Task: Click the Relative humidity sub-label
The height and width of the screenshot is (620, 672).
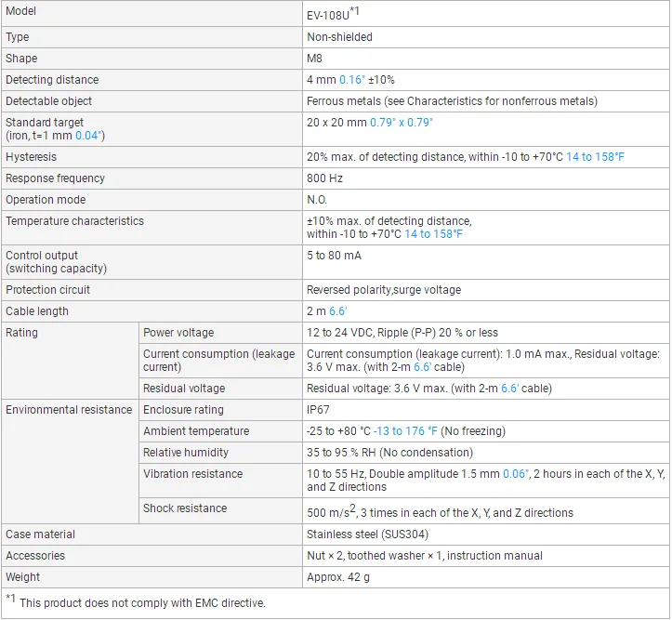Action: [x=185, y=453]
